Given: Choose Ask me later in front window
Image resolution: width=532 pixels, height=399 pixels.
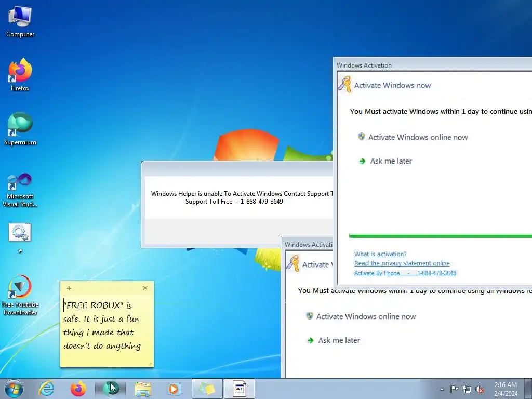Looking at the screenshot, I should [385, 161].
